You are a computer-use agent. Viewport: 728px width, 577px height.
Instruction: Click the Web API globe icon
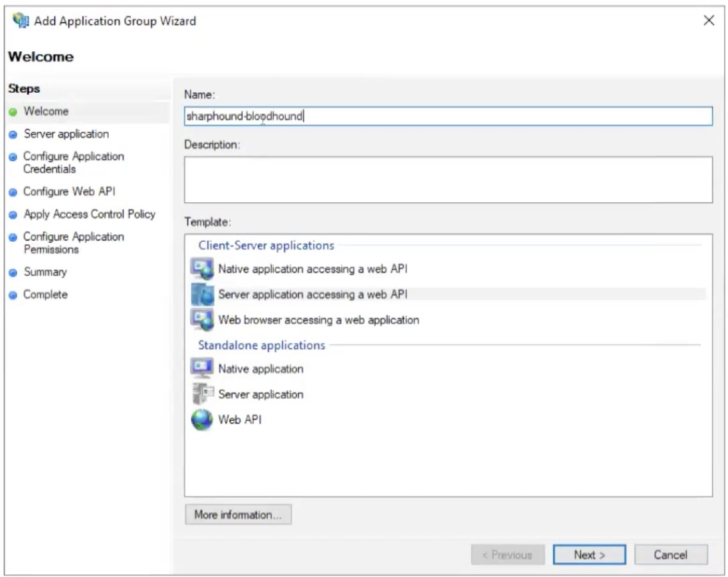pos(202,420)
